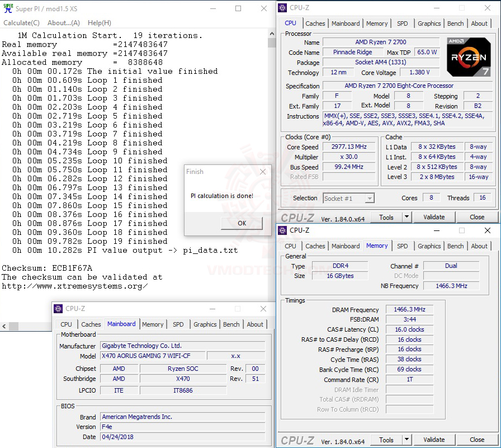Open the Calculate menu in Super PI
This screenshot has width=501, height=448.
[x=21, y=22]
